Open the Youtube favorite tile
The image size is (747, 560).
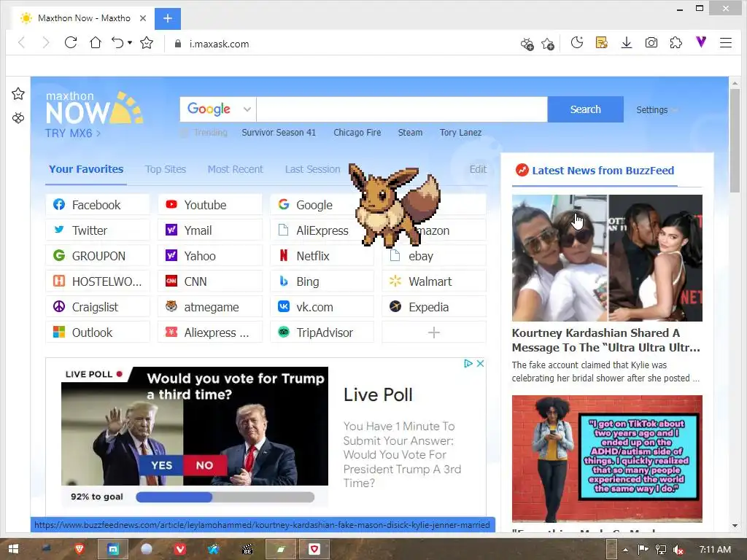coord(210,205)
